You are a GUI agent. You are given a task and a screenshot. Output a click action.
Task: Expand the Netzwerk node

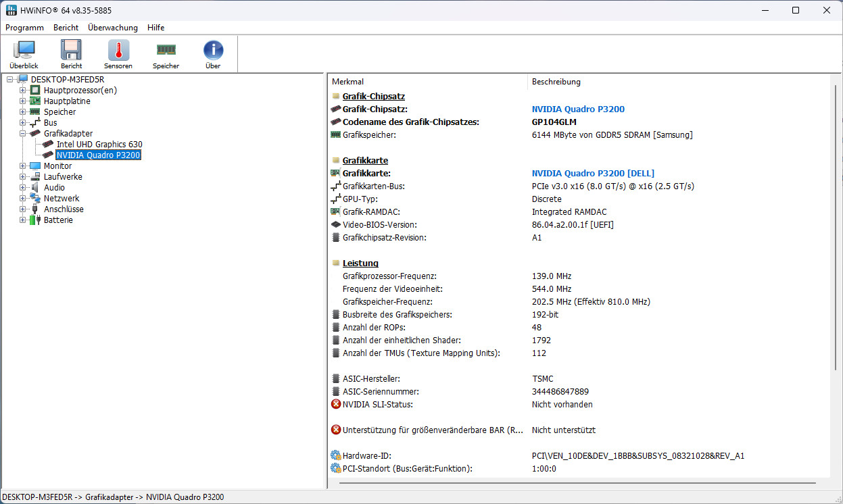23,199
